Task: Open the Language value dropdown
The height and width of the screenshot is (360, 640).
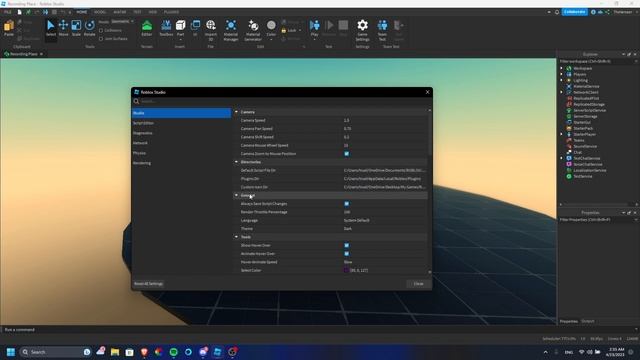Action: (x=385, y=220)
